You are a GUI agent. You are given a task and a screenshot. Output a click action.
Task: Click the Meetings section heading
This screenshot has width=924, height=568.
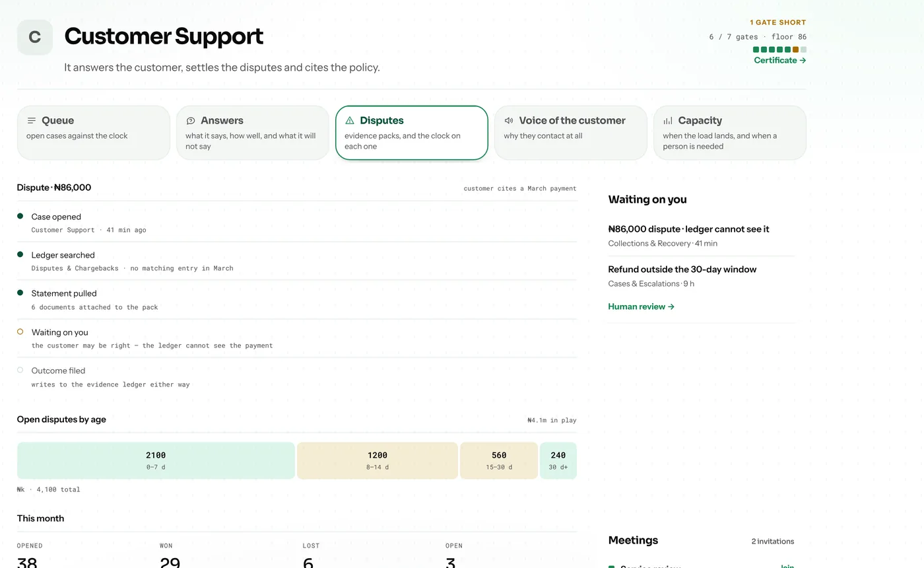633,540
